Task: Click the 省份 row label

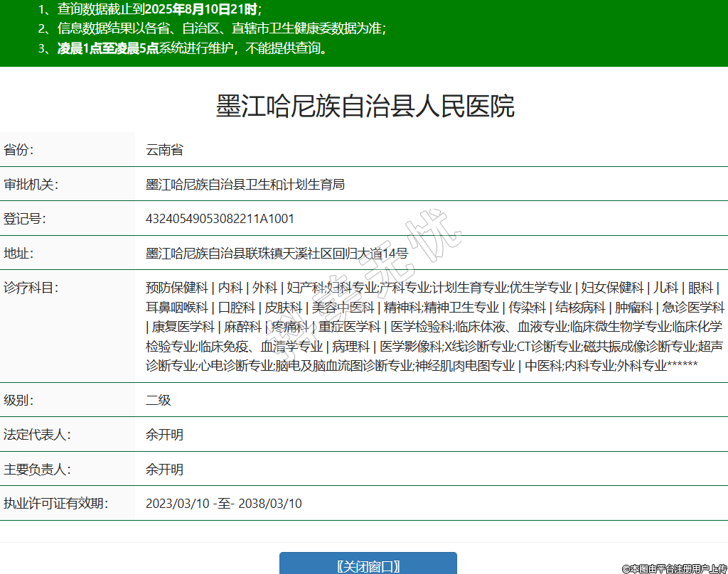Action: click(18, 150)
